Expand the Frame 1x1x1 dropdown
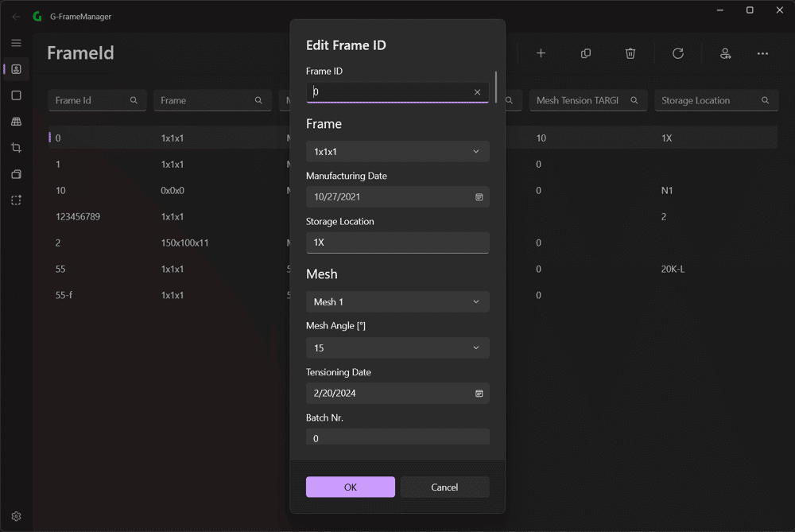 coord(397,152)
